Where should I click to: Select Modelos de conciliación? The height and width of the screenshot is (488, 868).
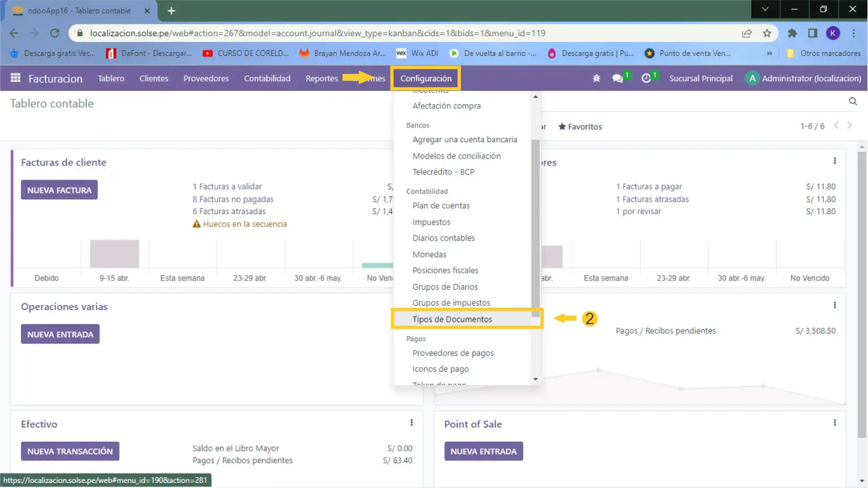457,156
